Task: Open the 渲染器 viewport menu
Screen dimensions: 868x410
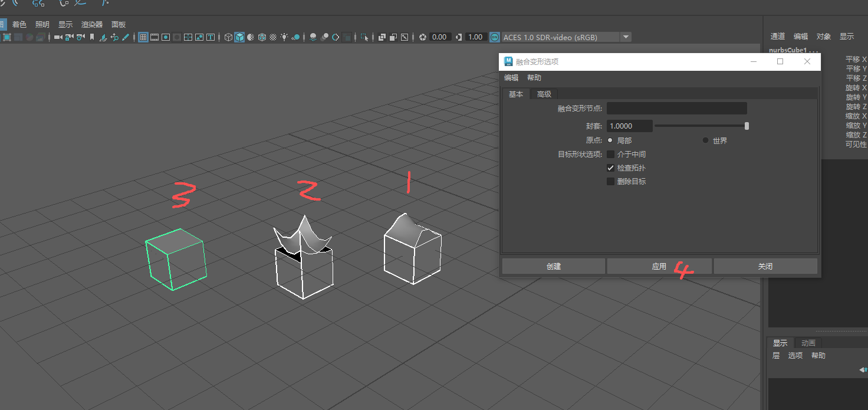Action: [92, 24]
